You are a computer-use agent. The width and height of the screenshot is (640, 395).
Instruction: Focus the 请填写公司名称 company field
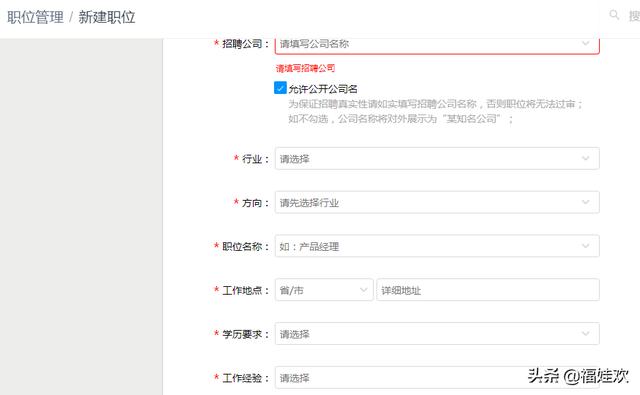(x=437, y=44)
